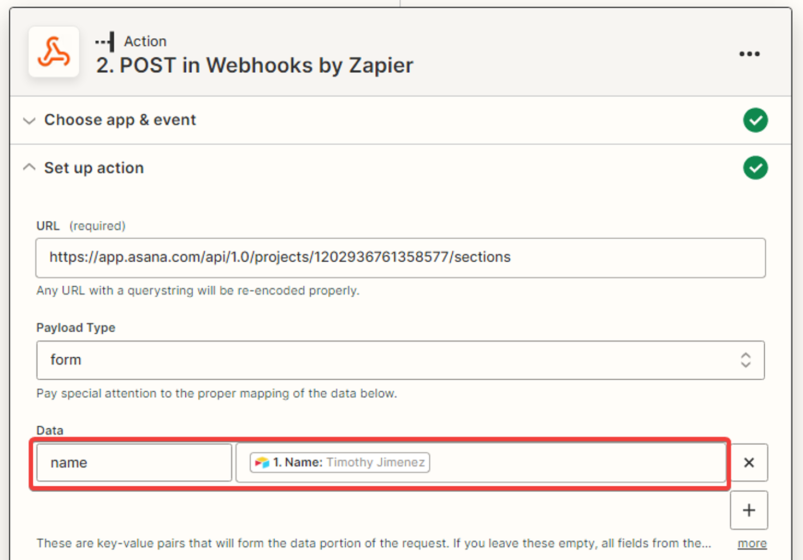Select the '1. Name: Timothy Jimenez' mapped pill
The image size is (803, 560).
coord(341,463)
